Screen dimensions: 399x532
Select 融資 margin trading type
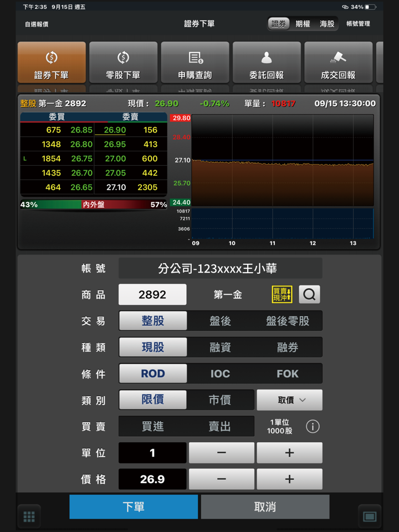(x=220, y=347)
